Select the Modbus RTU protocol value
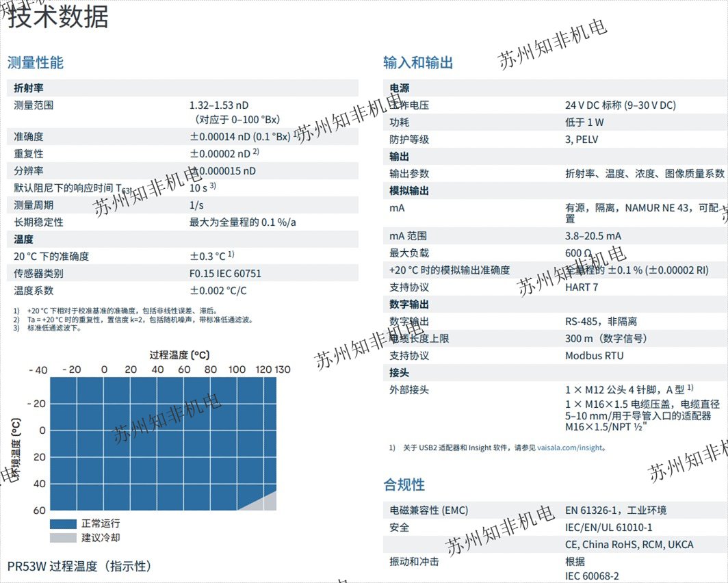Viewport: 728px width, 583px height. [x=594, y=356]
